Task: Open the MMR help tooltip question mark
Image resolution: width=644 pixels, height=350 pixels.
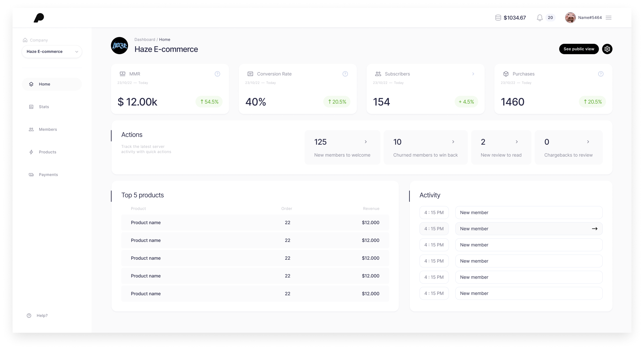Action: (217, 74)
